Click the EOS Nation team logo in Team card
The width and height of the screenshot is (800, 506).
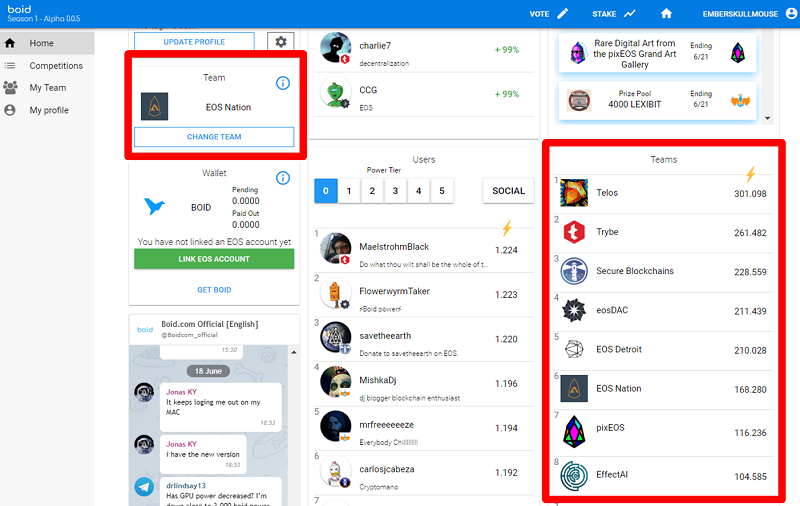(x=154, y=107)
